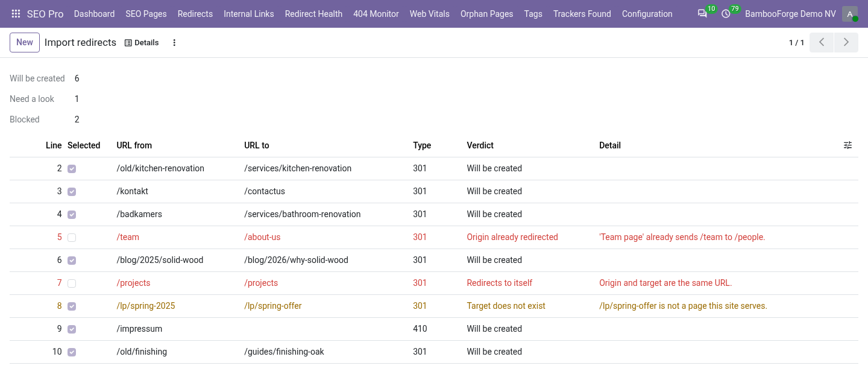The width and height of the screenshot is (868, 383).
Task: Click the 1 / 1 pager counter
Action: click(x=796, y=43)
